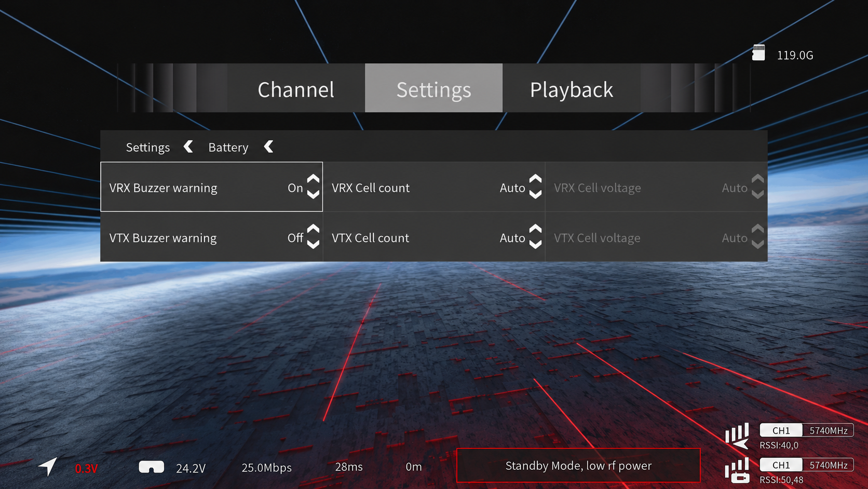Select the VRX Cell voltage row
Screen dimensions: 868x489
[x=656, y=187]
